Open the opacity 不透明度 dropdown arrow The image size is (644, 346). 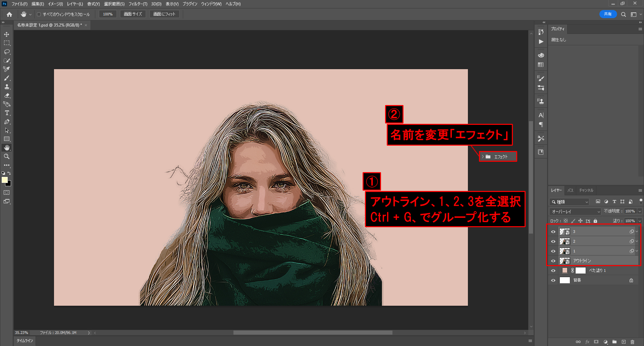pos(640,211)
